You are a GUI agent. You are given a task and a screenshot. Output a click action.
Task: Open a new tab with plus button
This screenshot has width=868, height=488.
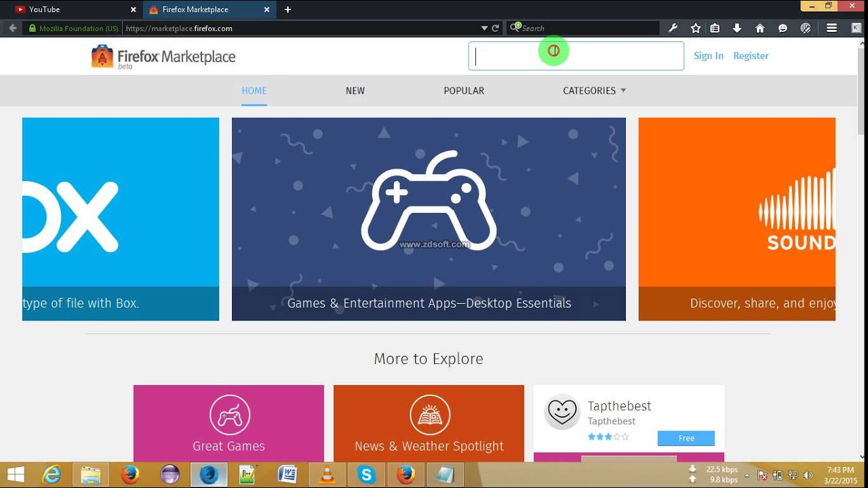[288, 9]
